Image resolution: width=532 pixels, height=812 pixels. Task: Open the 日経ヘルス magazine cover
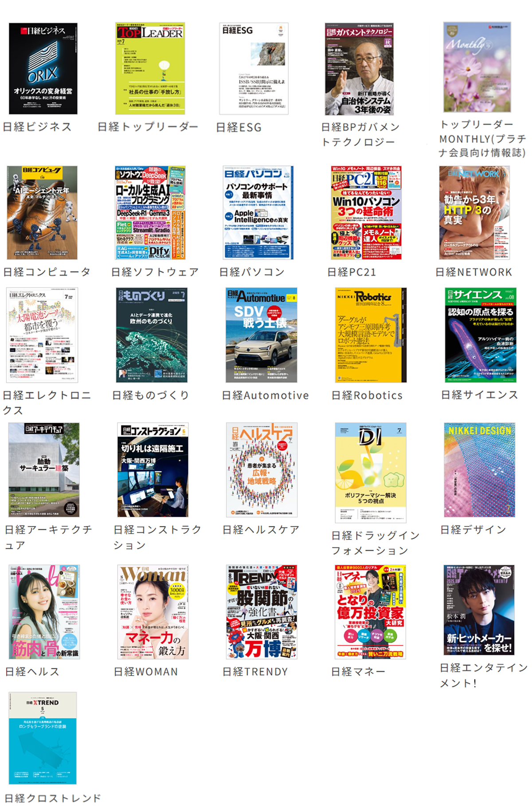coord(44,612)
